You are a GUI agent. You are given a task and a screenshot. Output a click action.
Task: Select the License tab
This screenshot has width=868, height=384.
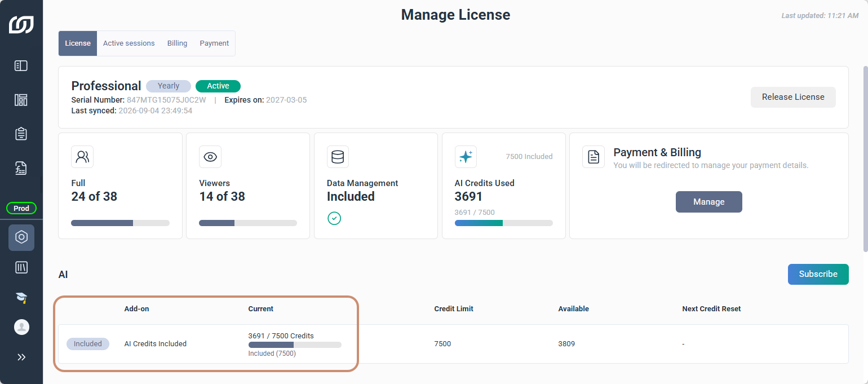coord(78,43)
